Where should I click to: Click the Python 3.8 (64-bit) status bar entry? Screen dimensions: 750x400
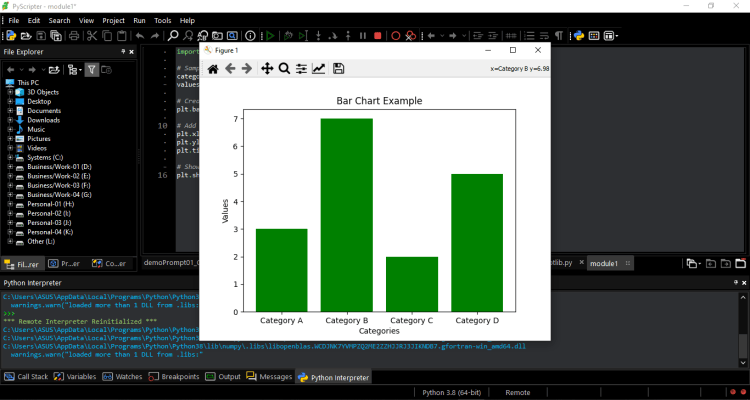pos(452,392)
